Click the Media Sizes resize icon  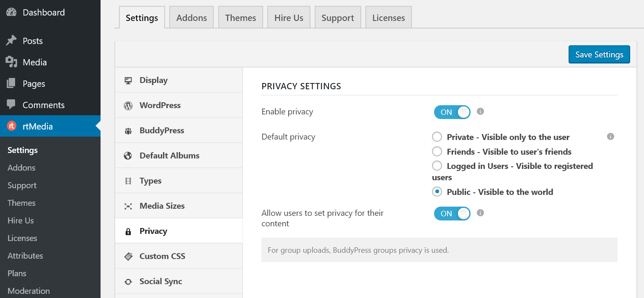click(128, 206)
